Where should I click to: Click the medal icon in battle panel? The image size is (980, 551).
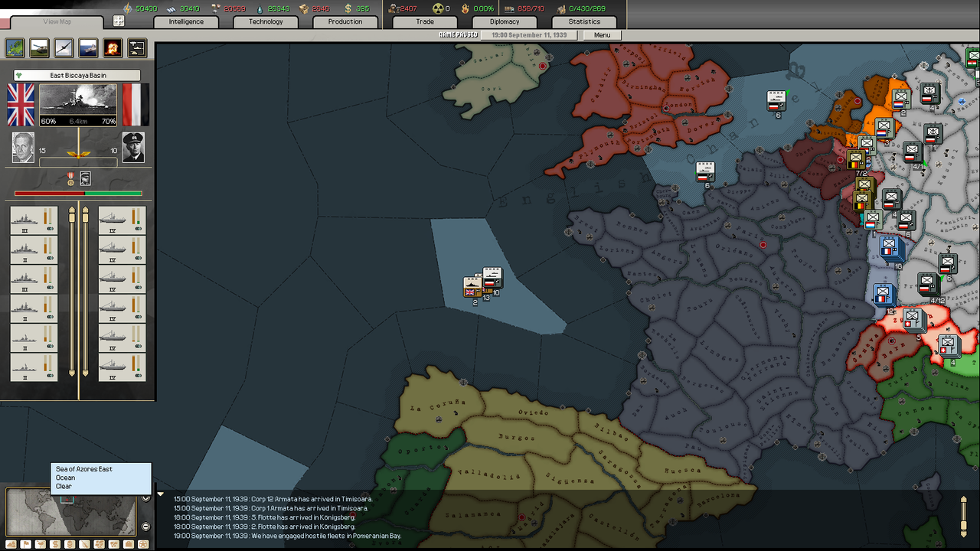72,178
